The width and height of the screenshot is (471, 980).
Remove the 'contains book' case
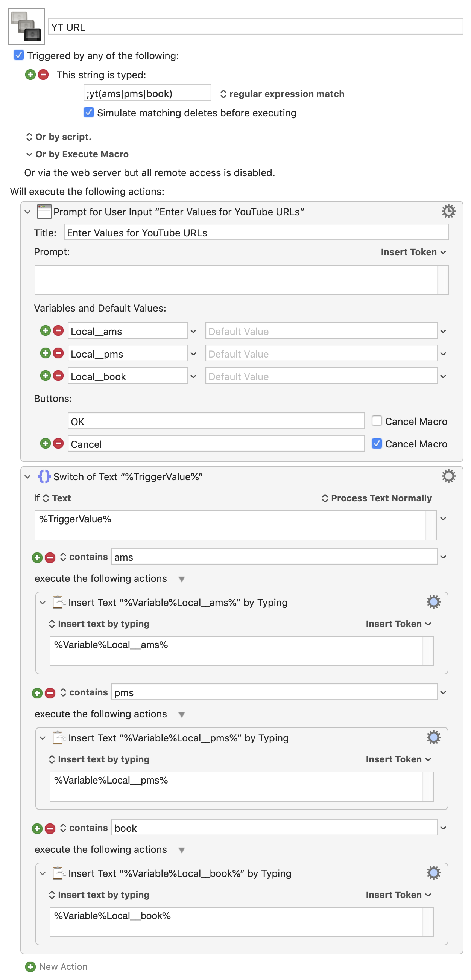50,828
